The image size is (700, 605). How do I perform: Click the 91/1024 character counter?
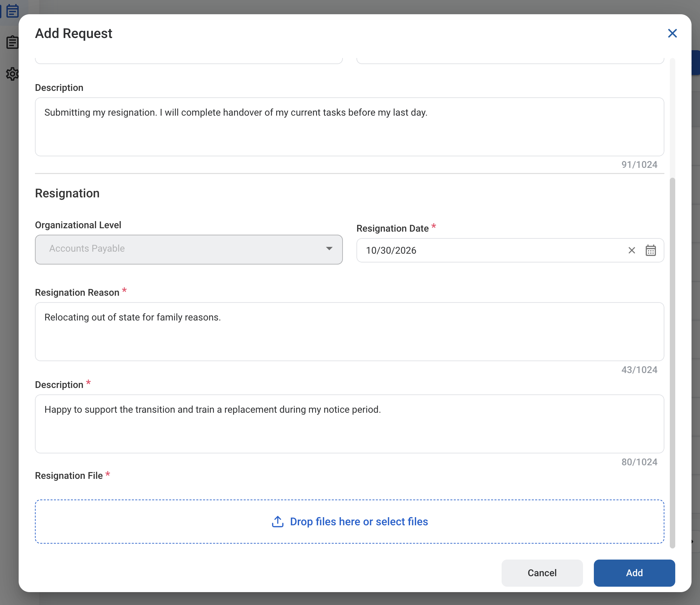click(x=639, y=165)
